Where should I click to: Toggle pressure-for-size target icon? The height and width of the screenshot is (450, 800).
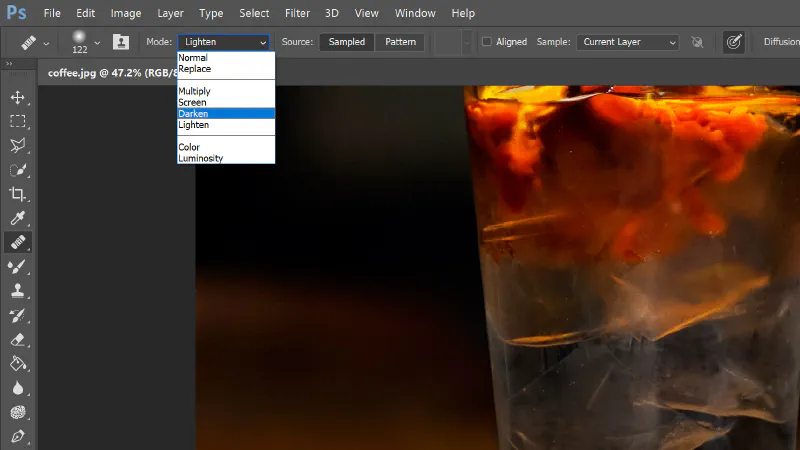coord(734,42)
